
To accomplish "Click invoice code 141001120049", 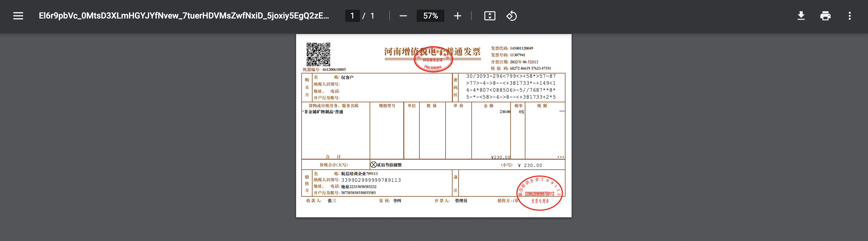I will coord(521,48).
